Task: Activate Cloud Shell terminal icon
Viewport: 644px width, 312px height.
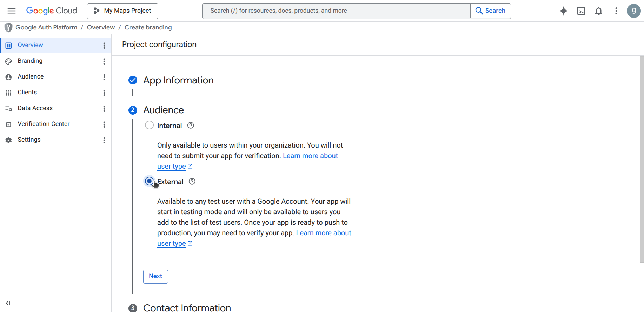Action: tap(581, 11)
